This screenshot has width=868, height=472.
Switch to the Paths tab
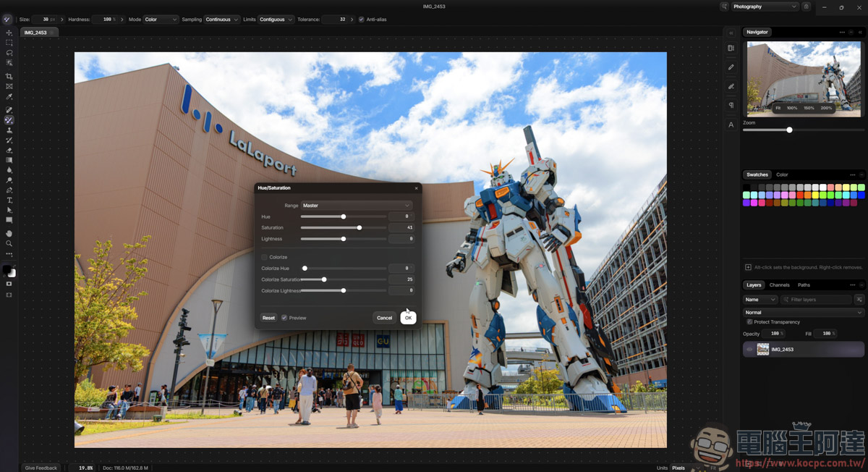coord(804,285)
